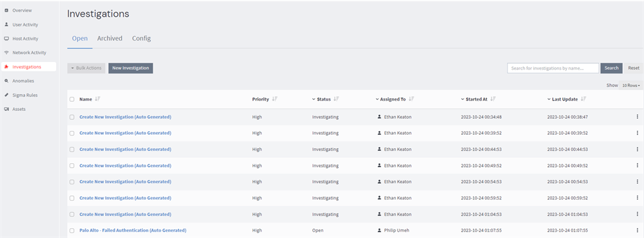
Task: Check the investigation started at 00:34:48
Action: (72, 117)
